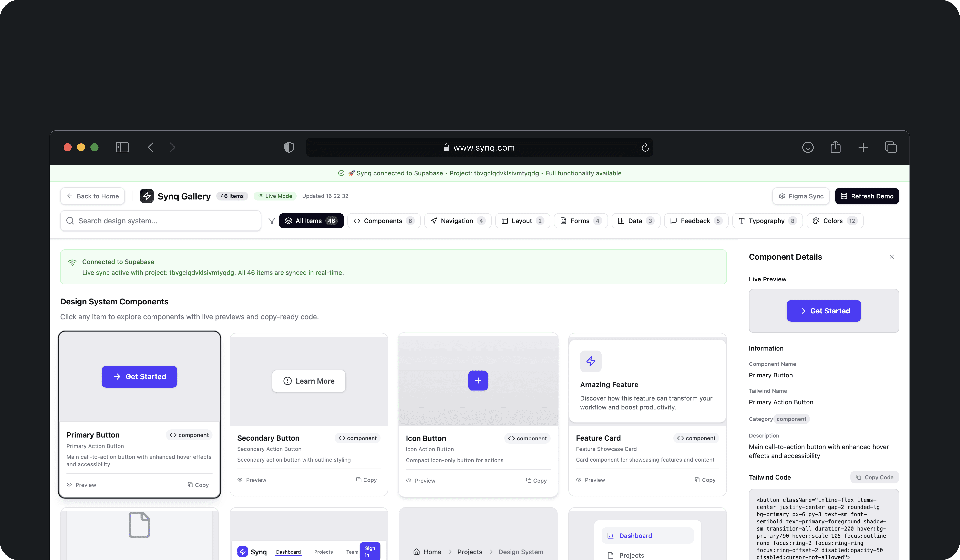960x560 pixels.
Task: Click the Safari sidebar toggle icon
Action: tap(122, 147)
